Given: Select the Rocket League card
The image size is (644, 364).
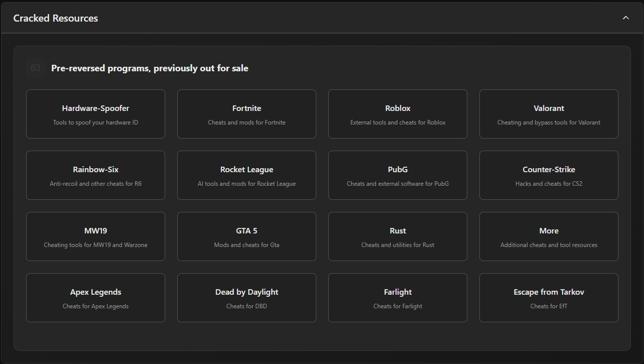Looking at the screenshot, I should tap(246, 175).
